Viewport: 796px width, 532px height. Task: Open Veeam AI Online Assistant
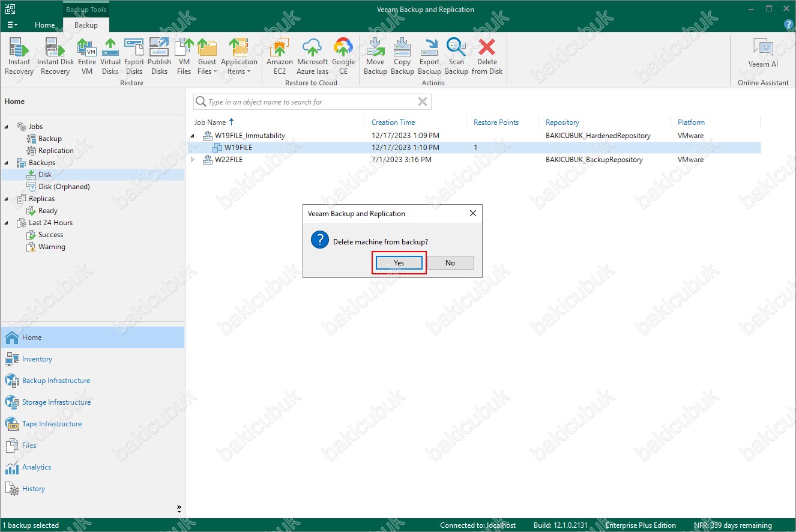(763, 53)
